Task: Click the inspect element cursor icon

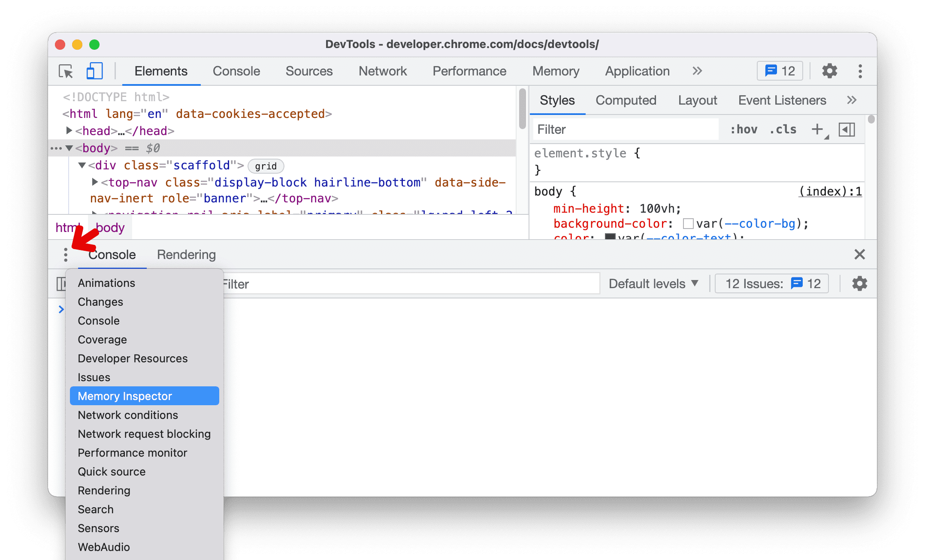Action: click(66, 71)
